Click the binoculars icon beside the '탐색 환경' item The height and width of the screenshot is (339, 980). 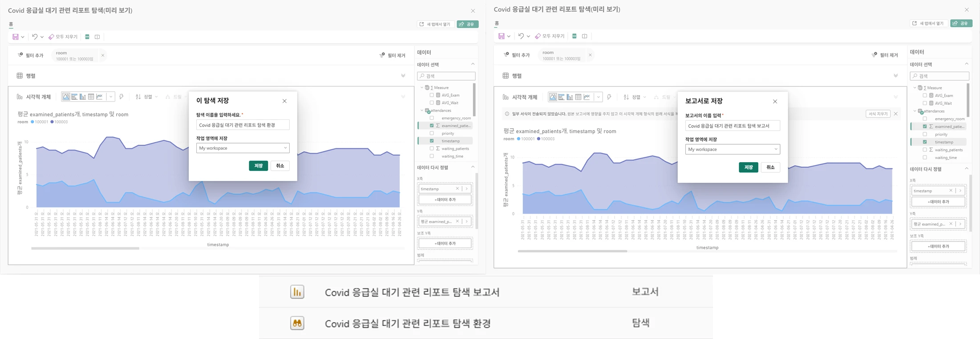click(x=297, y=323)
